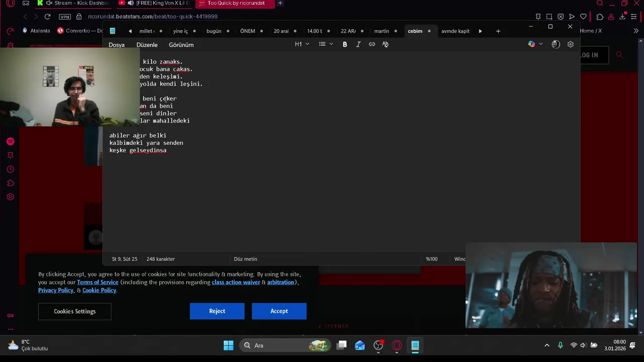The height and width of the screenshot is (362, 644).
Task: Click the player arrow icon in Opera toolbar
Action: [x=572, y=17]
